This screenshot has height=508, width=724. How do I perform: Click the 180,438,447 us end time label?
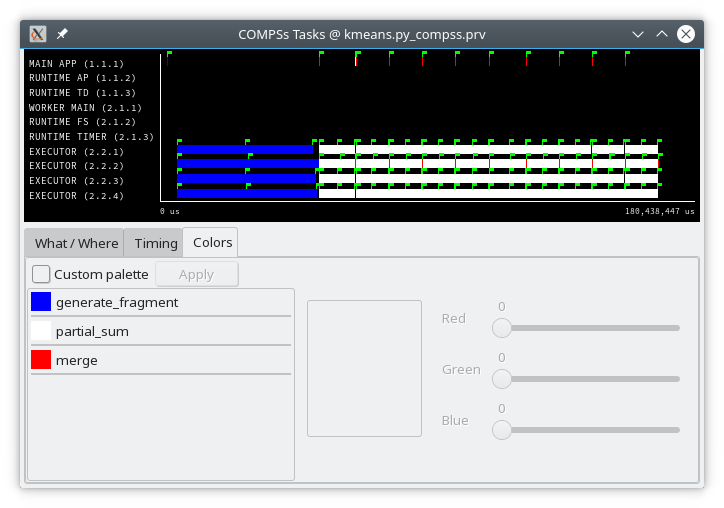click(660, 211)
